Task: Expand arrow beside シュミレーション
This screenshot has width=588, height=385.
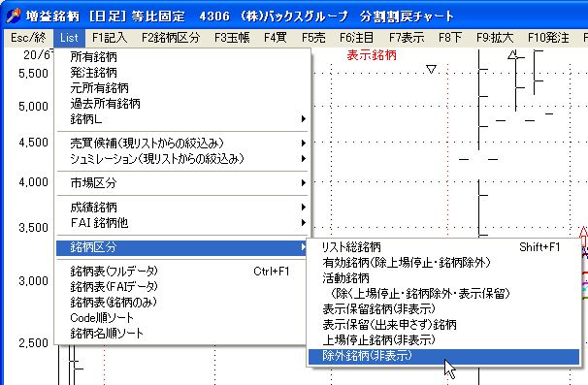Action: pyautogui.click(x=303, y=159)
